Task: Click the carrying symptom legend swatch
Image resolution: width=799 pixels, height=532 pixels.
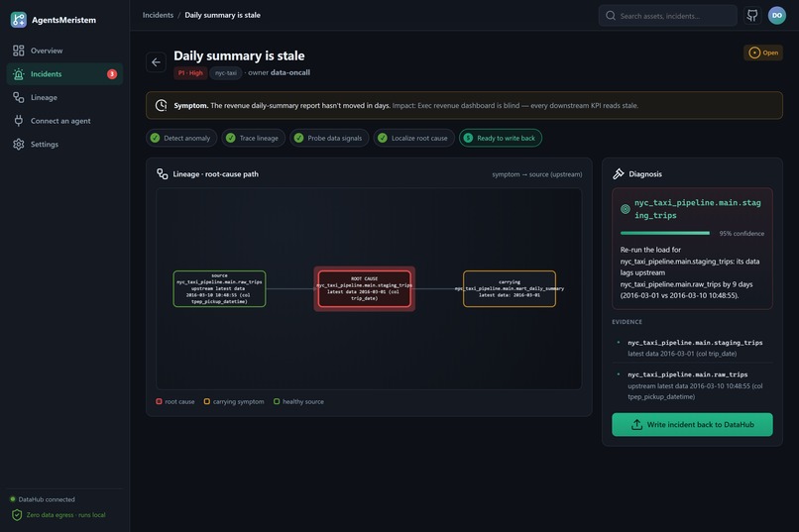Action: tap(206, 401)
